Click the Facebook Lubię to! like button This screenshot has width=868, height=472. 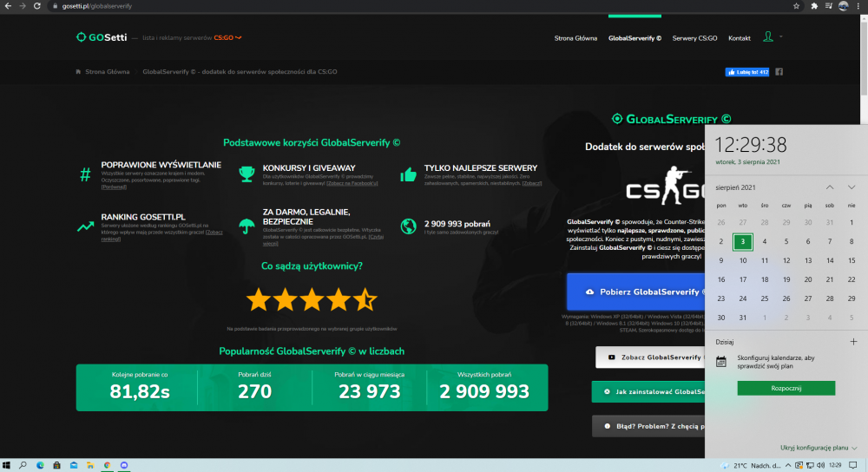coord(746,72)
